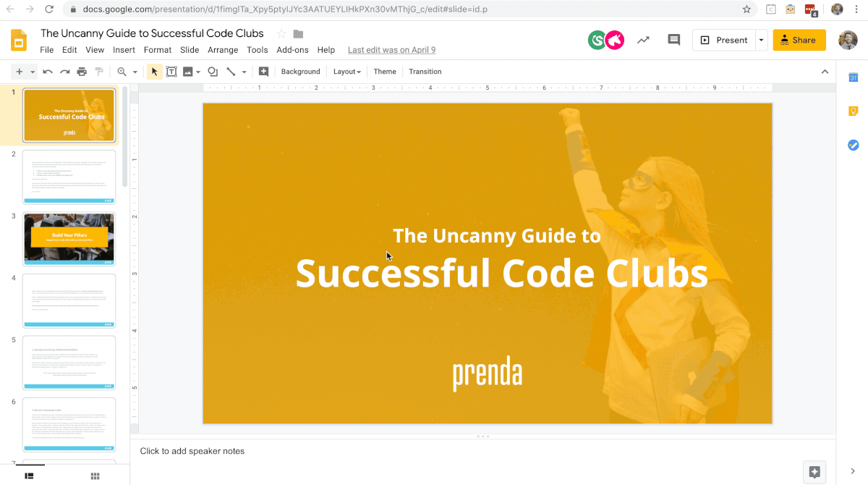
Task: Click the Insert image icon
Action: tap(188, 72)
